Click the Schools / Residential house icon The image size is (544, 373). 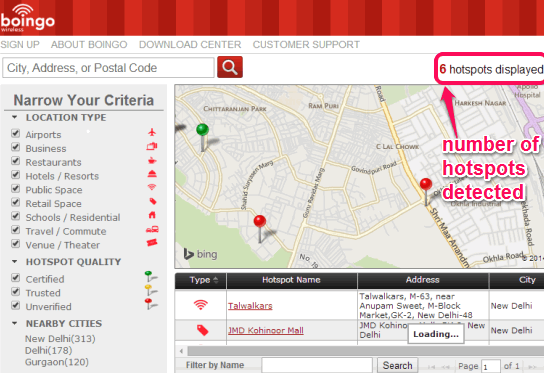(152, 215)
